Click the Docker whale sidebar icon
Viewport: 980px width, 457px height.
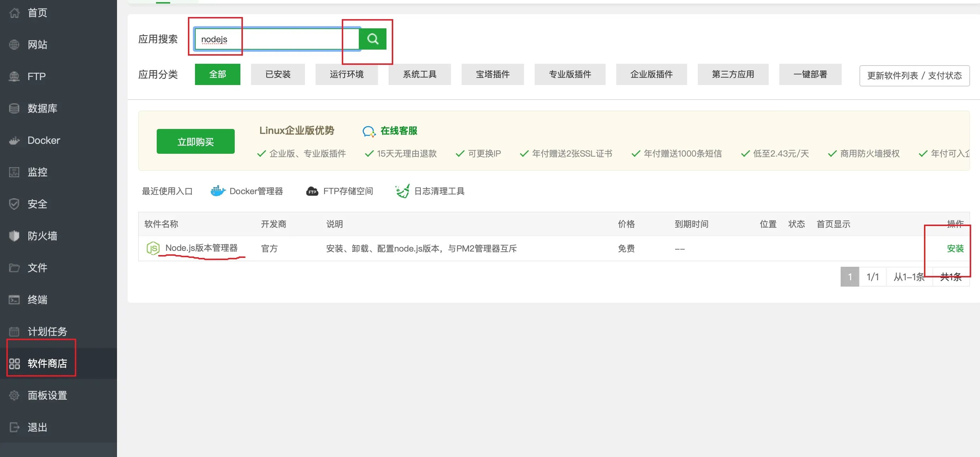[14, 140]
